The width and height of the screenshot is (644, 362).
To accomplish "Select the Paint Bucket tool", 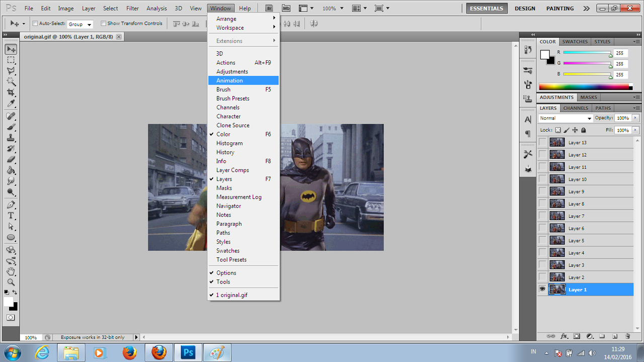I will [11, 171].
